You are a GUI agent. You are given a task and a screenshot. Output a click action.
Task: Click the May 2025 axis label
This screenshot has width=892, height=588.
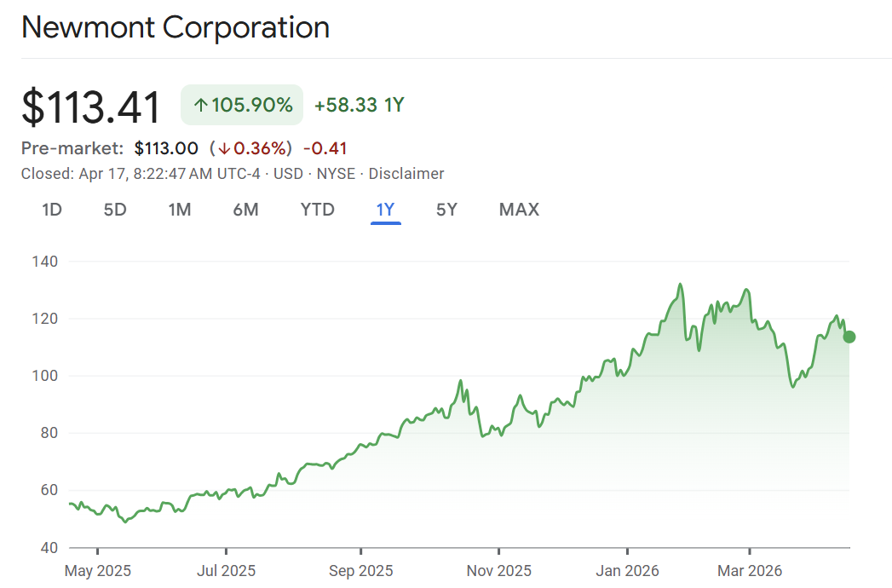click(x=98, y=571)
